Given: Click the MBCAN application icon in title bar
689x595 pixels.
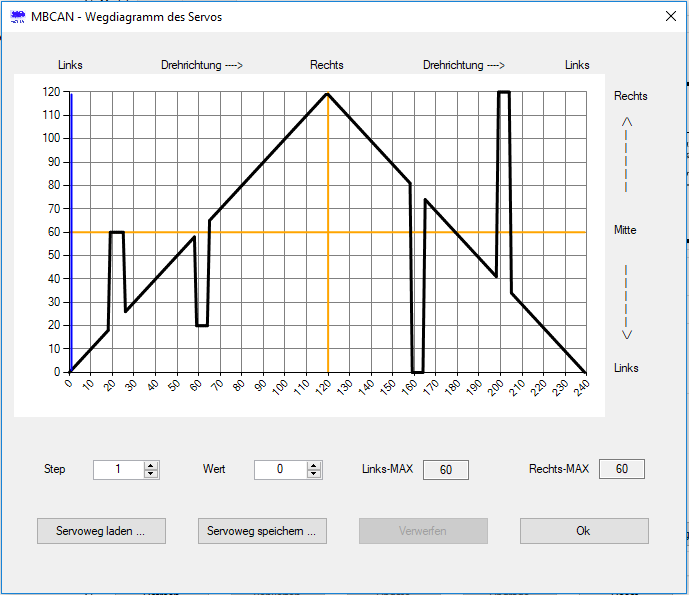Looking at the screenshot, I should (x=18, y=17).
